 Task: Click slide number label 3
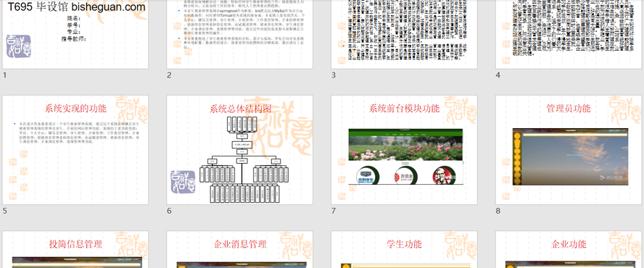(x=333, y=75)
